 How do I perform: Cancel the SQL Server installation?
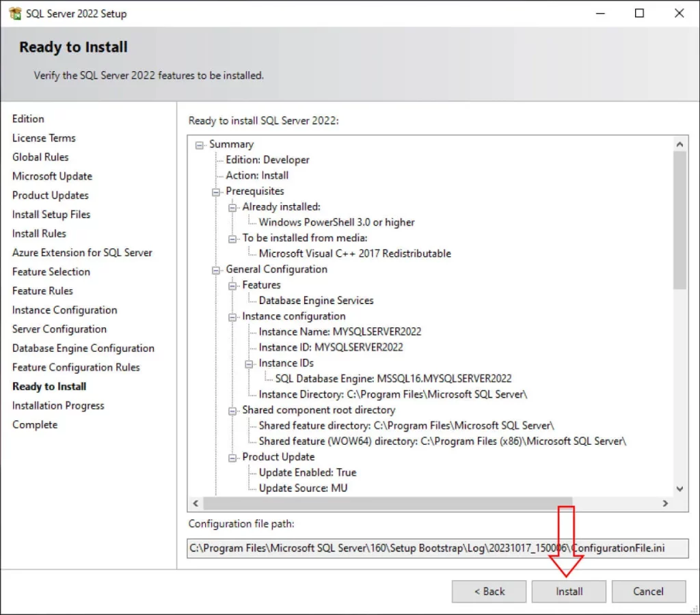click(x=648, y=591)
